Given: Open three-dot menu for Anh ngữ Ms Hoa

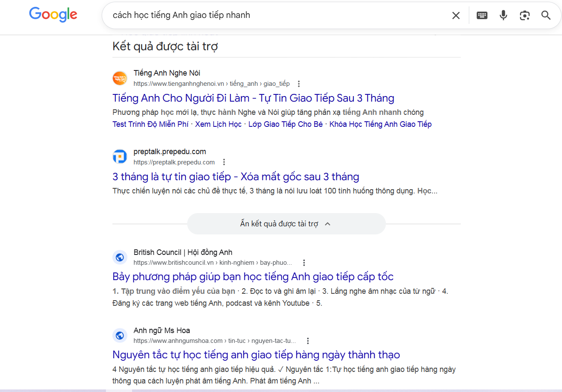Looking at the screenshot, I should tap(308, 341).
